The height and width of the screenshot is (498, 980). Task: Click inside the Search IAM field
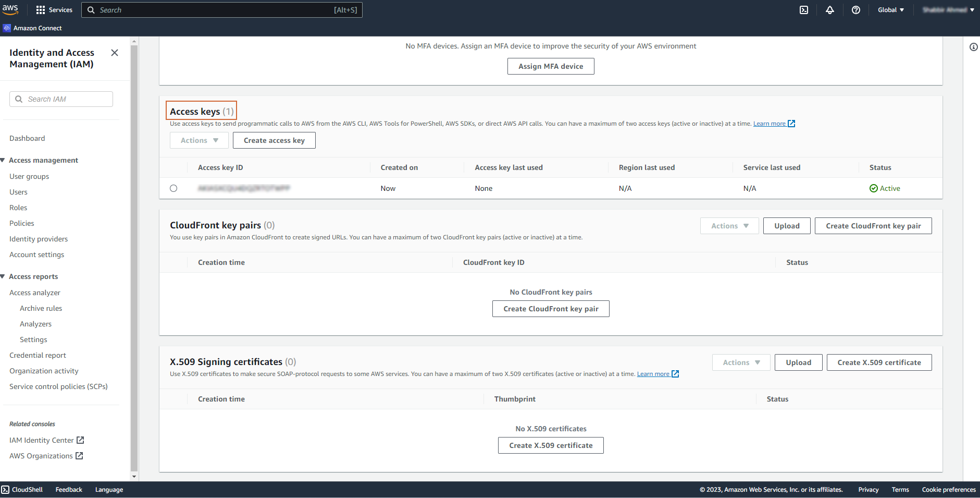coord(61,99)
